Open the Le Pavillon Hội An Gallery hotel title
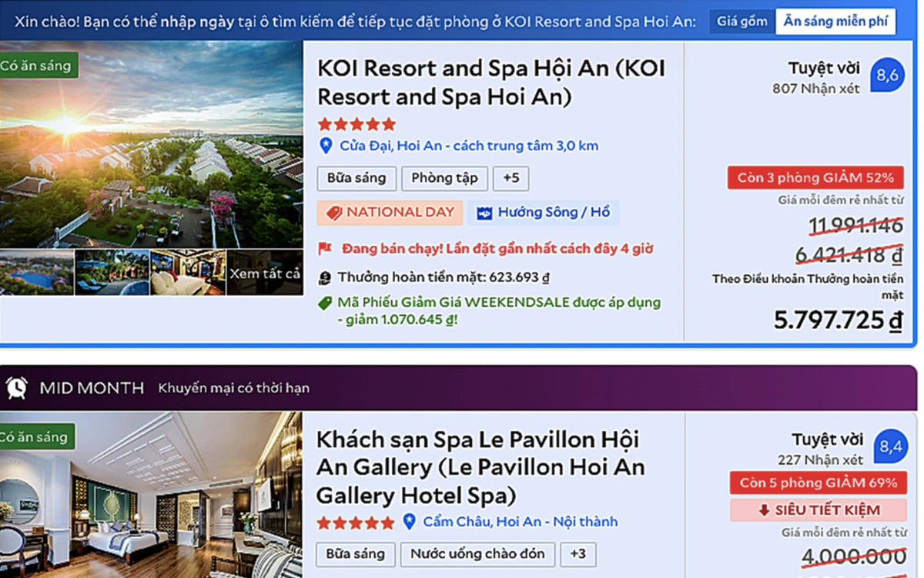924x578 pixels. pyautogui.click(x=480, y=467)
